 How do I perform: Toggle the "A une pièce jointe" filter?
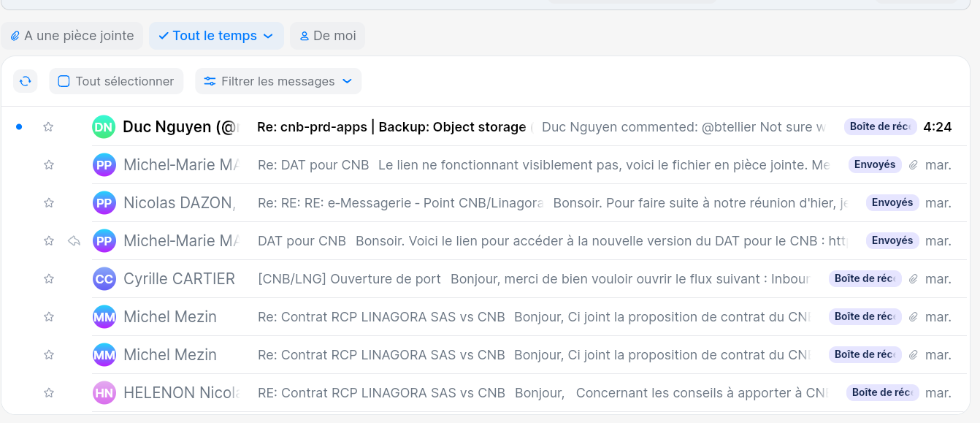coord(72,35)
